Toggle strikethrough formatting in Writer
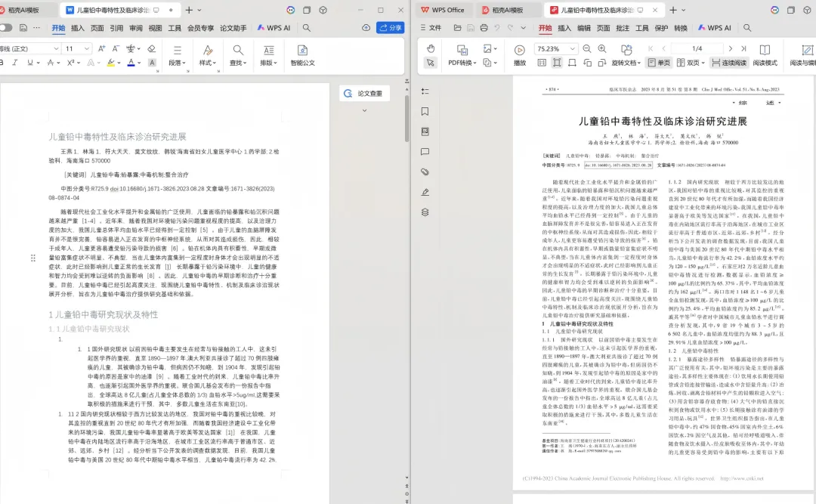 pos(50,63)
